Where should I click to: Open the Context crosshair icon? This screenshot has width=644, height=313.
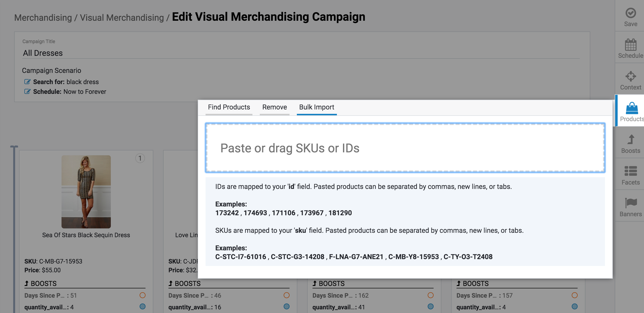pyautogui.click(x=630, y=76)
